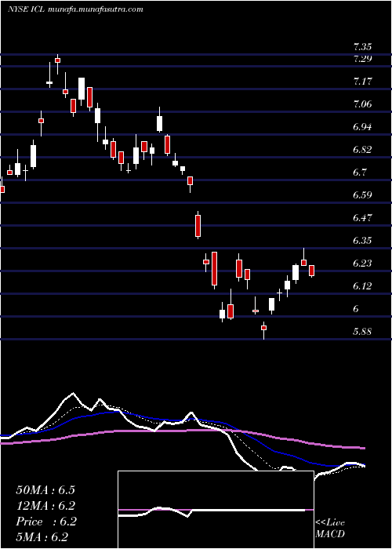The image size is (392, 549).
Task: Click the Price : 6.2 reading
Action: pos(46,522)
